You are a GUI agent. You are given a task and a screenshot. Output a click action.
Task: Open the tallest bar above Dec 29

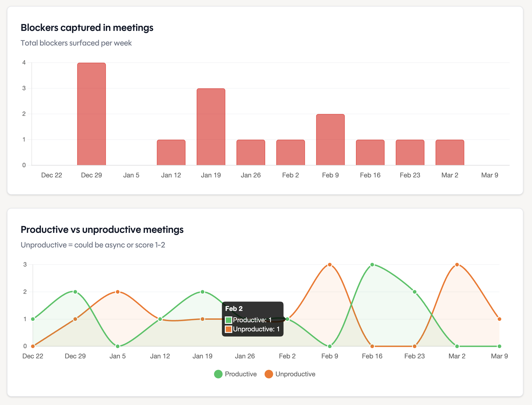pos(92,113)
